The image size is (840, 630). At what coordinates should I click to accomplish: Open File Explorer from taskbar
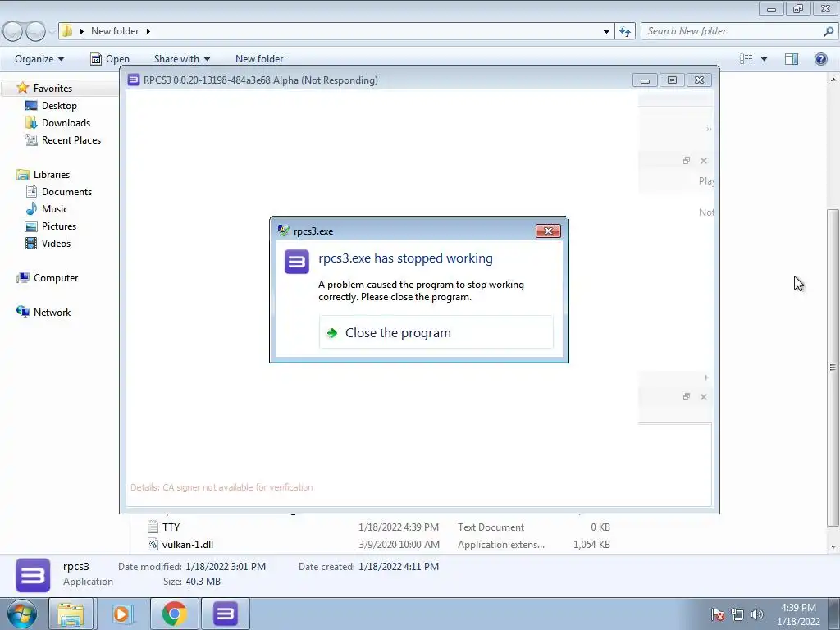[x=71, y=614]
